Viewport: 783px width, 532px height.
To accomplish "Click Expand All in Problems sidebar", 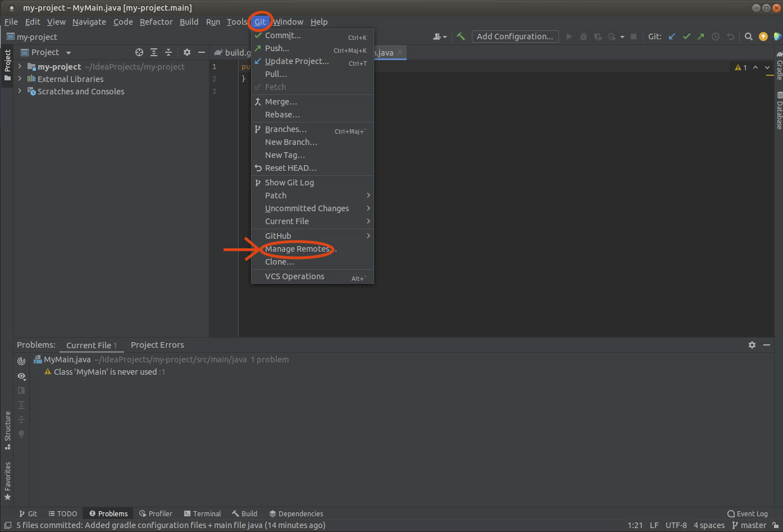I will click(21, 405).
